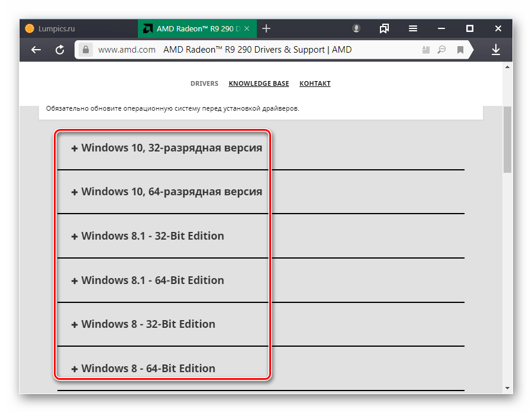
Task: Expand Windows 8 - 32-Bit Edition
Action: coord(143,324)
